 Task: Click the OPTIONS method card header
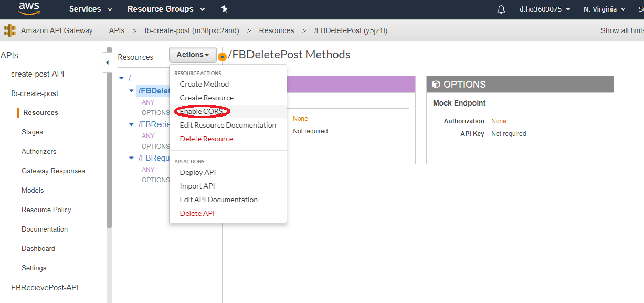click(x=520, y=85)
